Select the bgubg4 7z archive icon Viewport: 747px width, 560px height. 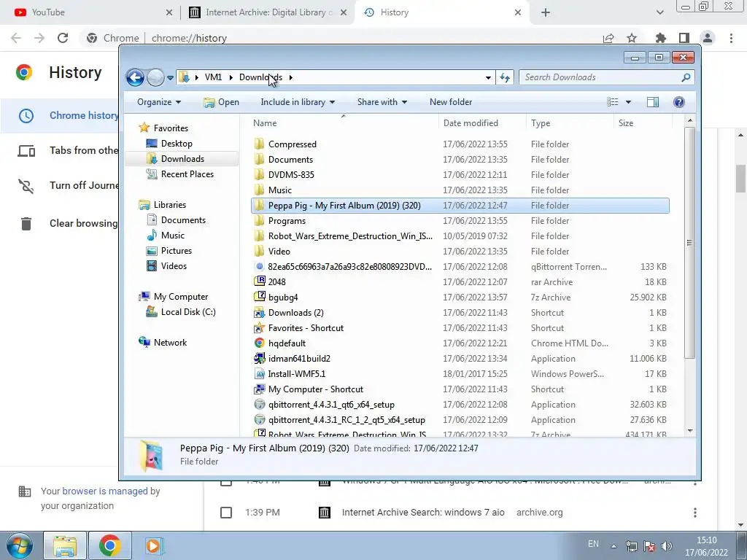[259, 297]
